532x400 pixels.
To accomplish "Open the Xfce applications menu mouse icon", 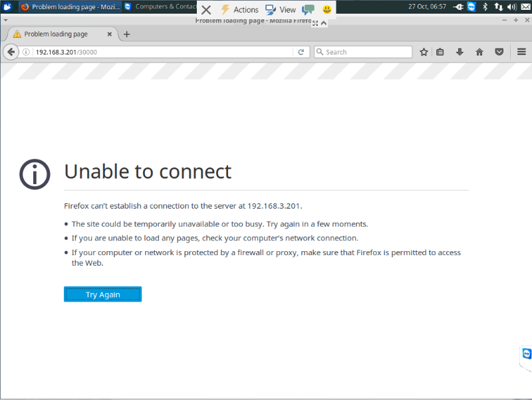I will [7, 7].
